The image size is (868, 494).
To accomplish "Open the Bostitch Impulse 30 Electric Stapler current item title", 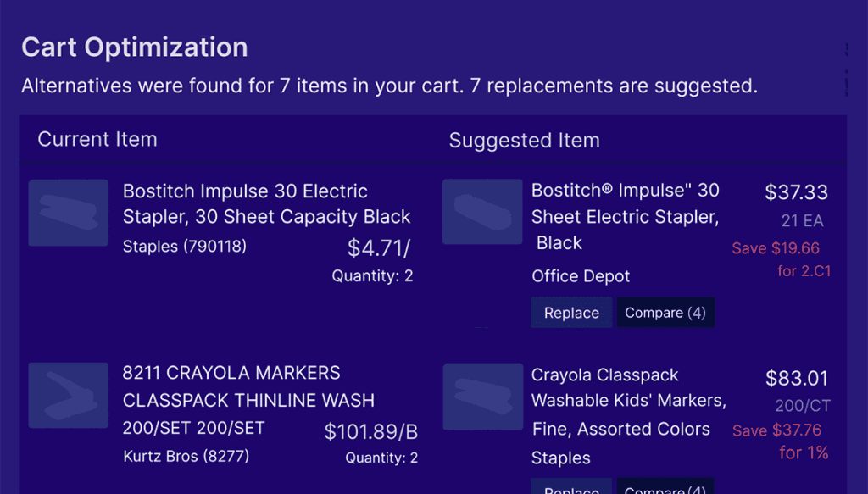I will coord(266,204).
